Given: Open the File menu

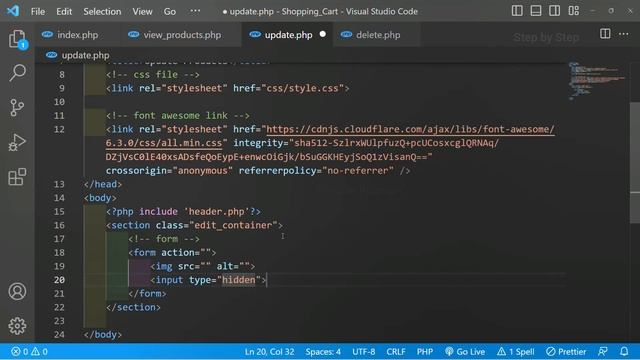Looking at the screenshot, I should [38, 11].
